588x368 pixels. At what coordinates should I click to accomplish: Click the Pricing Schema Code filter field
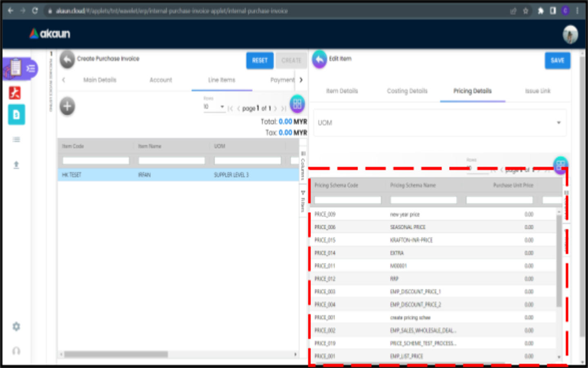coord(347,200)
